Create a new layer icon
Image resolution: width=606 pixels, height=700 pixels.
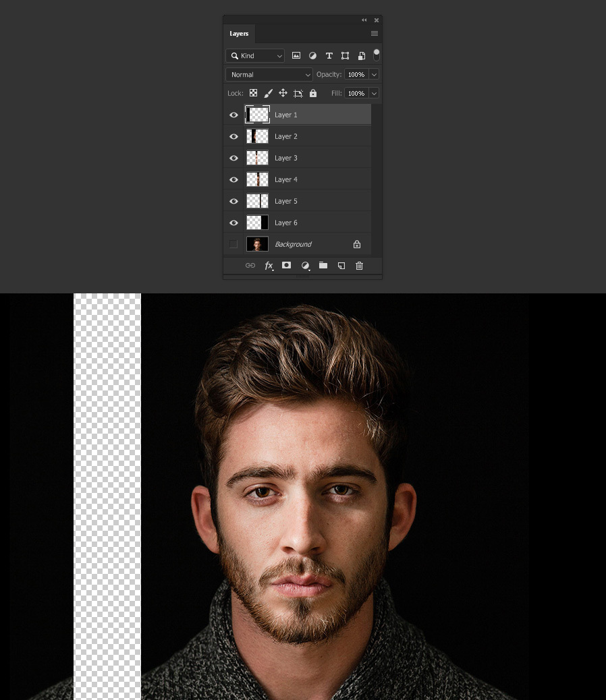pyautogui.click(x=341, y=266)
